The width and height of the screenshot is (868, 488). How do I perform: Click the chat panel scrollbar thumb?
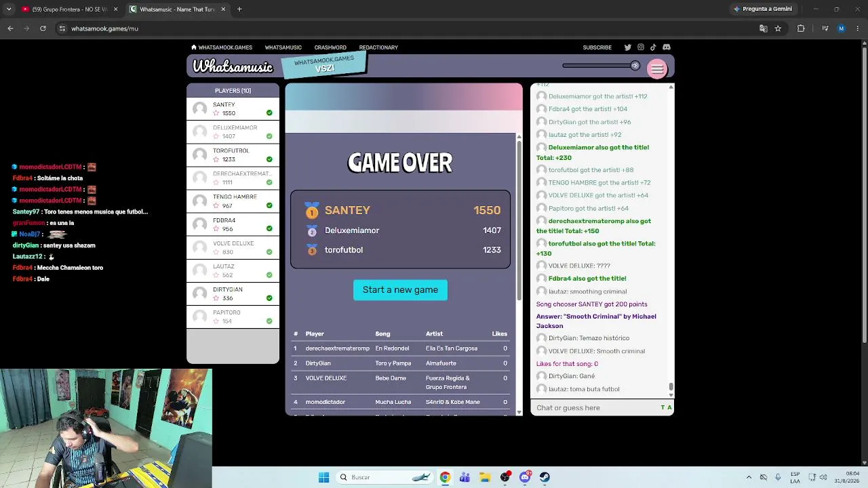click(x=671, y=387)
